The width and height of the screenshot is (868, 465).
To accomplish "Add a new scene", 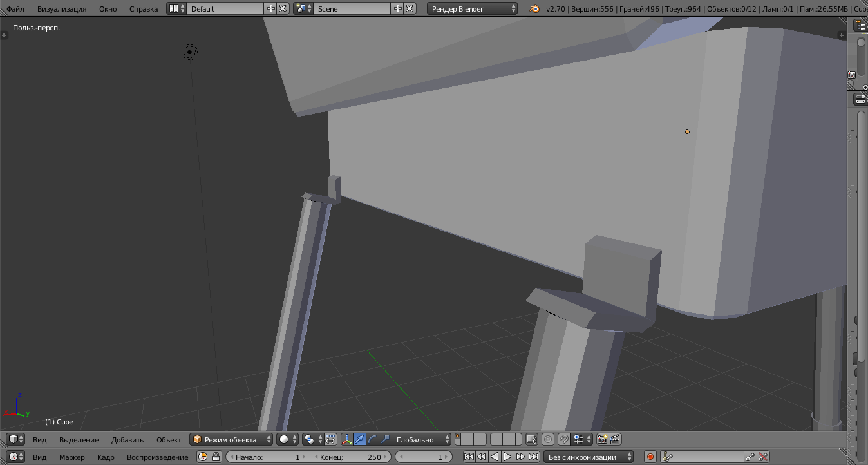I will click(x=398, y=8).
